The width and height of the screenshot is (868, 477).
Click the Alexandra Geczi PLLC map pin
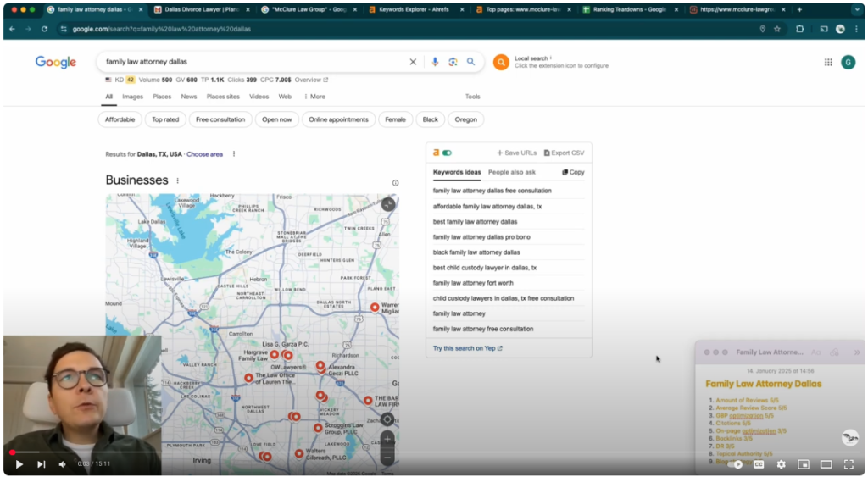(x=320, y=366)
